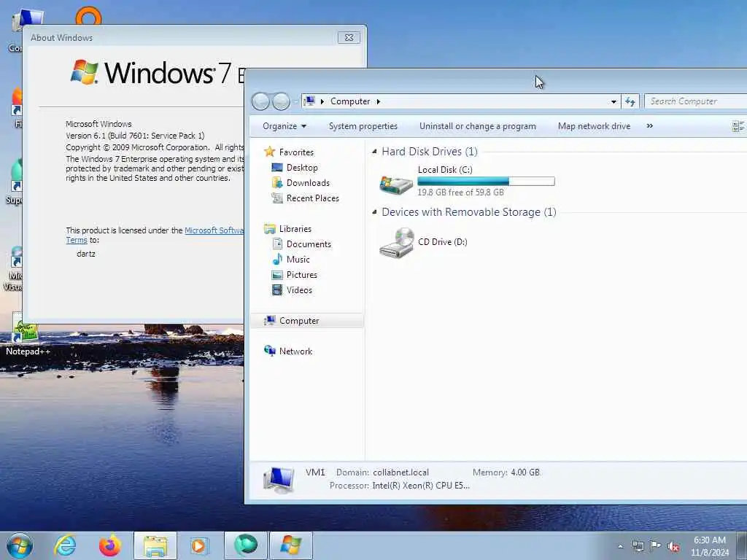Click the green sphere app taskbar button
Screen dimensions: 747x560
tap(245, 545)
